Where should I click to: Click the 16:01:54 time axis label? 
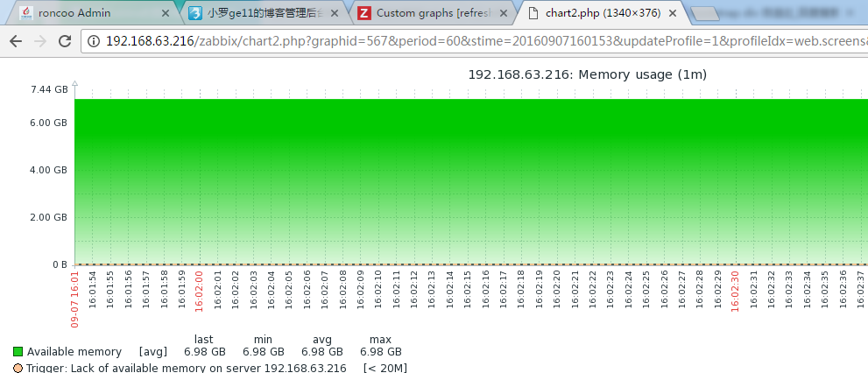(x=93, y=288)
